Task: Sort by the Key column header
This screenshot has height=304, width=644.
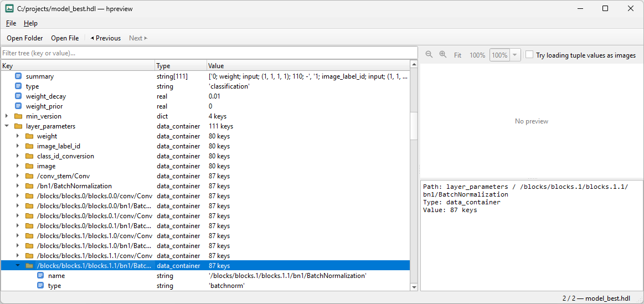Action: 78,66
